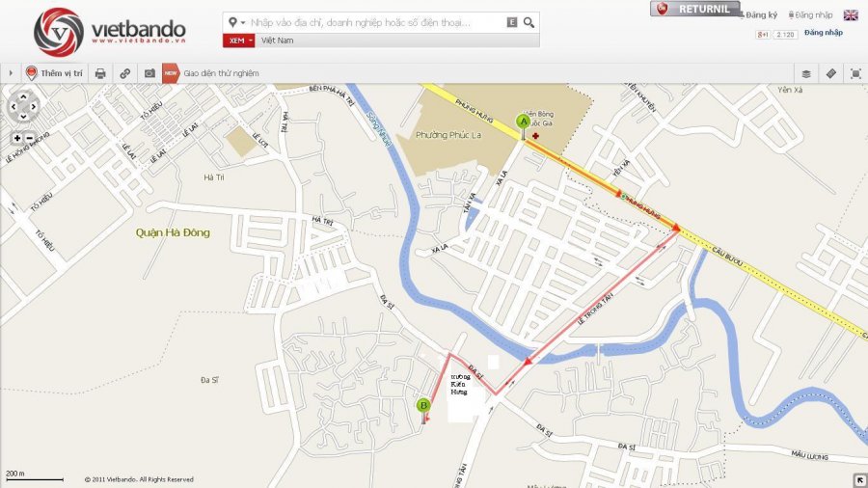Image resolution: width=868 pixels, height=488 pixels.
Task: Click the blue Đăng nhập link
Action: click(824, 33)
